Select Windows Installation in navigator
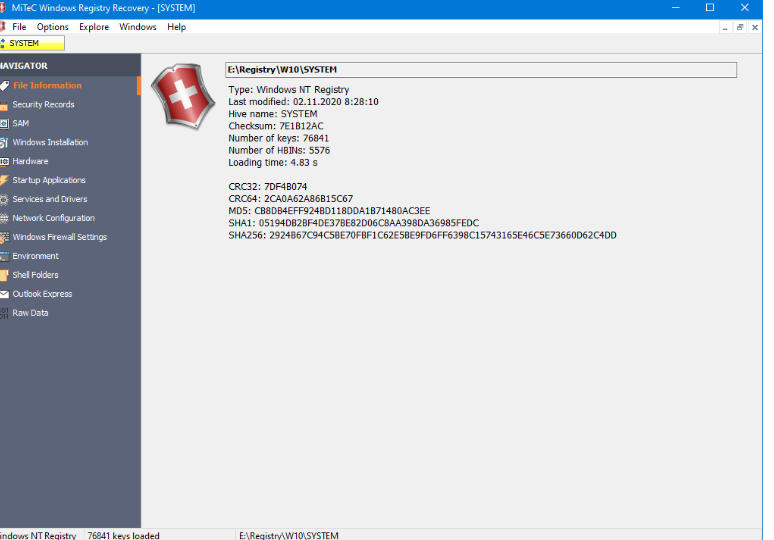The width and height of the screenshot is (774, 540). point(50,143)
